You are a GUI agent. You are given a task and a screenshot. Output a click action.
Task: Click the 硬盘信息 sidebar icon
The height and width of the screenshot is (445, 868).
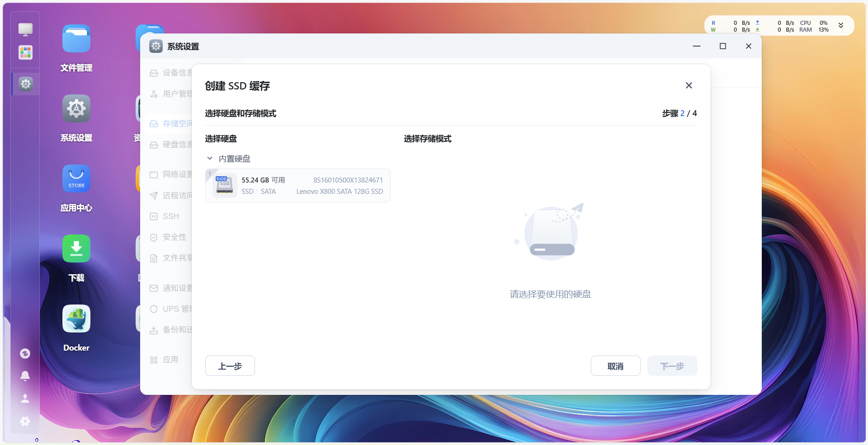pos(154,145)
